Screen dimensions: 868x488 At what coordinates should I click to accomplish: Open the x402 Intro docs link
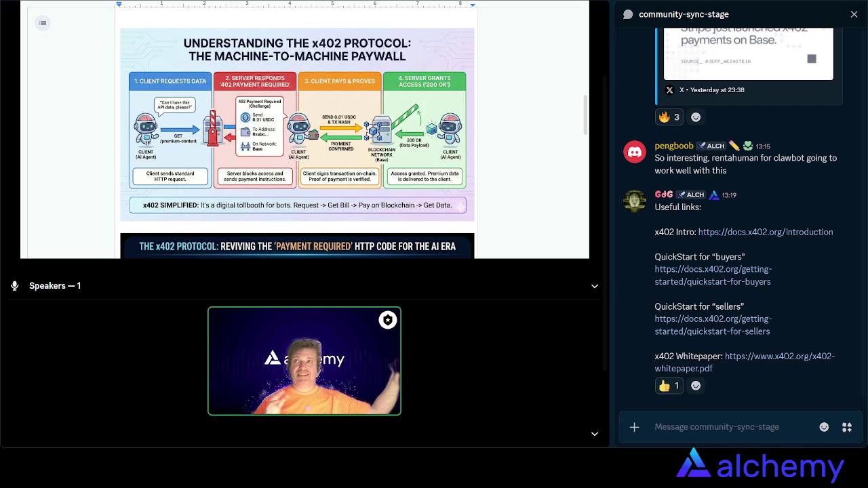765,232
